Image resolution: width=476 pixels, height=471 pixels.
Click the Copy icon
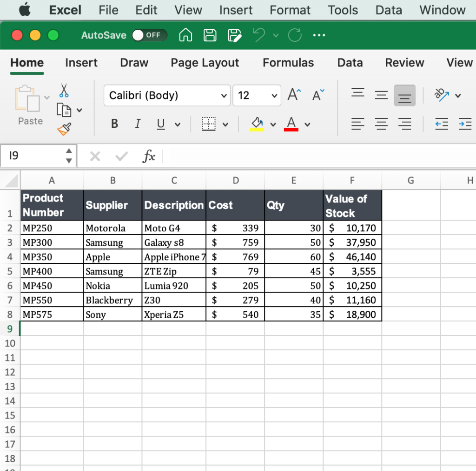(x=64, y=110)
